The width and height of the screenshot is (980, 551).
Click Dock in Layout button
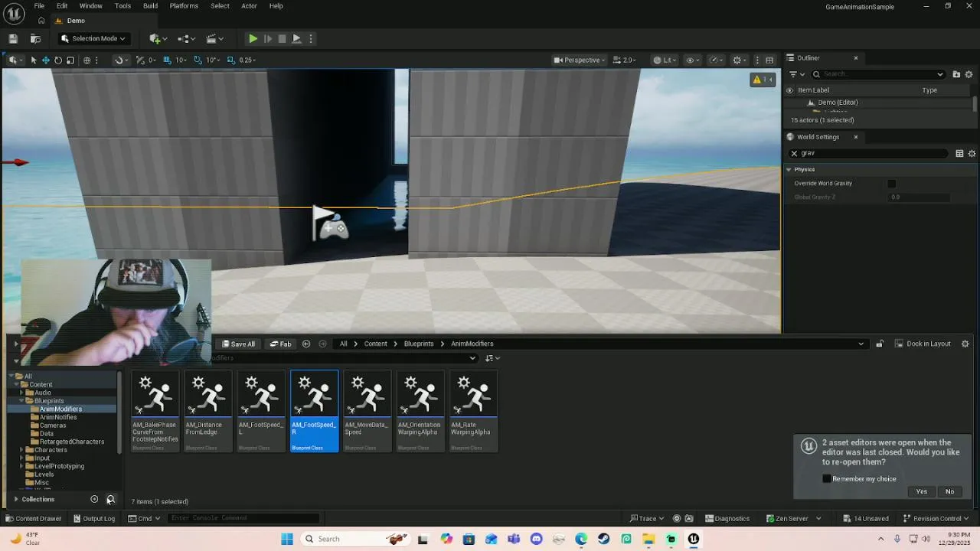pyautogui.click(x=923, y=344)
